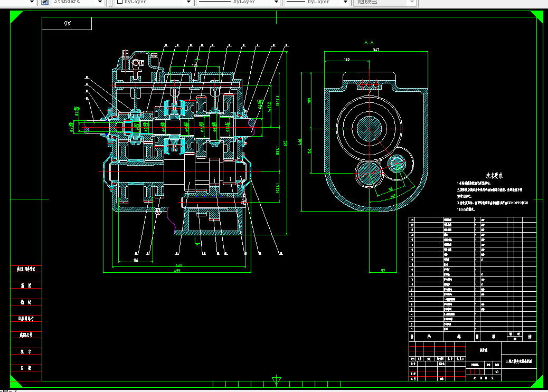The height and width of the screenshot is (392, 548).
Task: Expand the lineweight ByLayer dropdown arrow
Action: [345, 2]
